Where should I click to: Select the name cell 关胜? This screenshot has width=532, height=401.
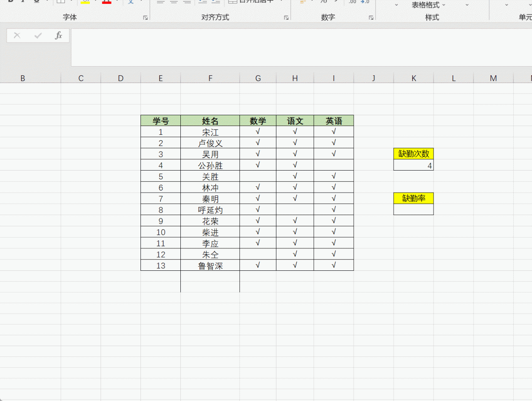pyautogui.click(x=210, y=176)
